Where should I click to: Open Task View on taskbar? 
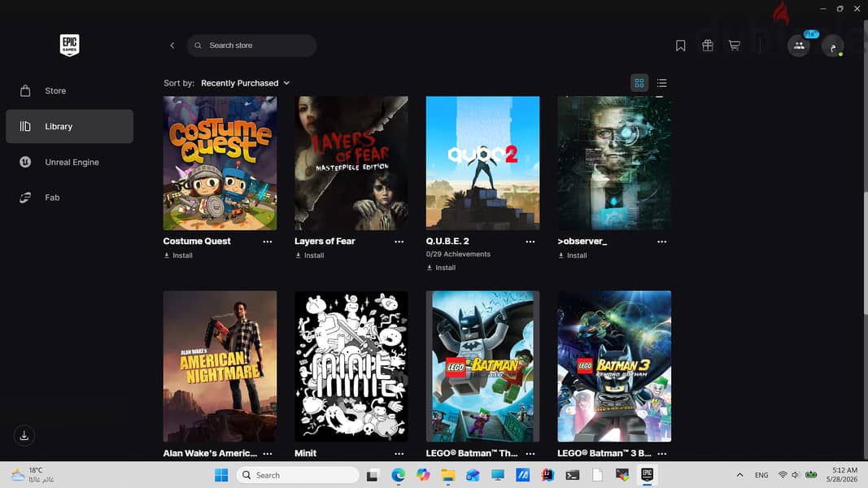(373, 475)
